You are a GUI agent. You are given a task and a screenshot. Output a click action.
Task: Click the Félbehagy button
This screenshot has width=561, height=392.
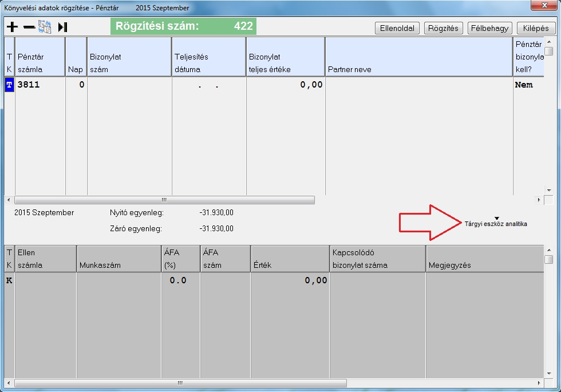coord(490,28)
